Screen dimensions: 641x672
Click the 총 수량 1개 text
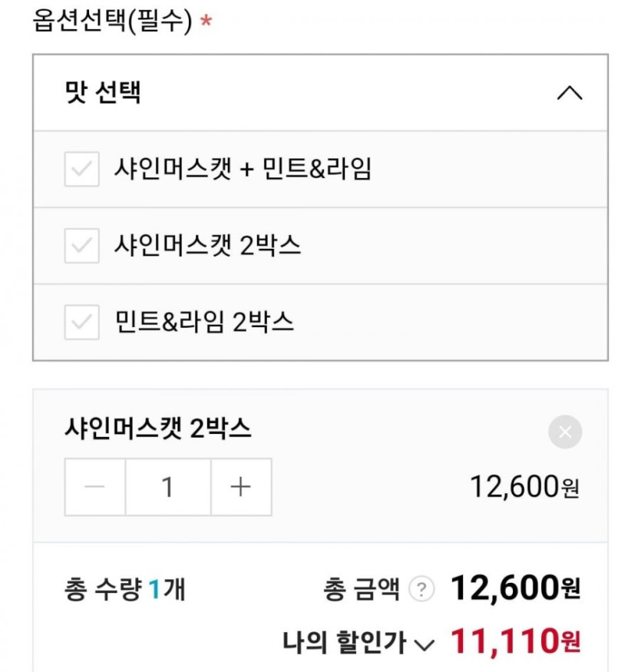pos(125,590)
